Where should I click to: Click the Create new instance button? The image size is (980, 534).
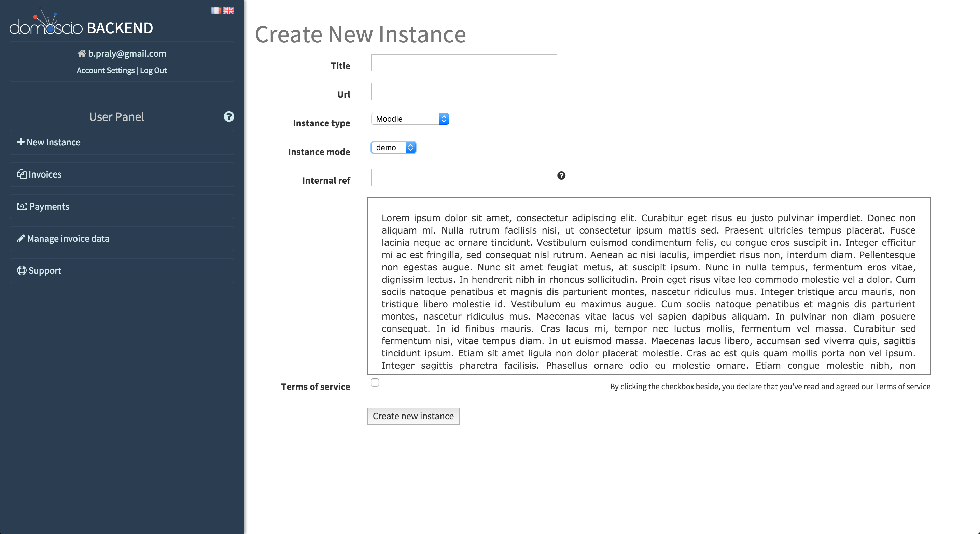(x=413, y=416)
